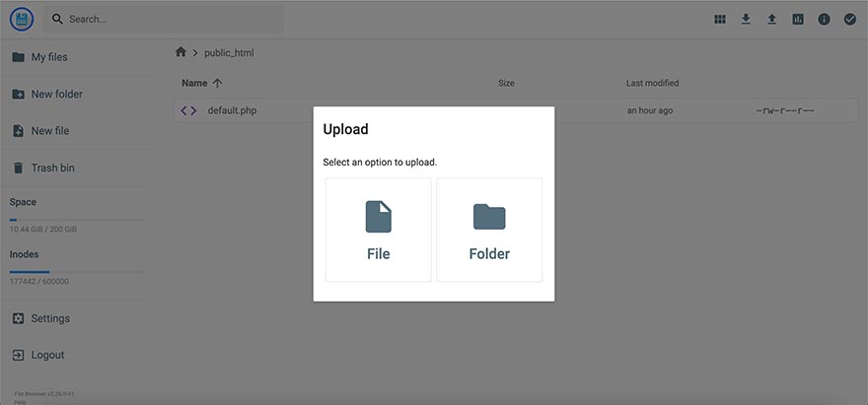Select the default.php file name
This screenshot has width=868, height=405.
click(232, 110)
